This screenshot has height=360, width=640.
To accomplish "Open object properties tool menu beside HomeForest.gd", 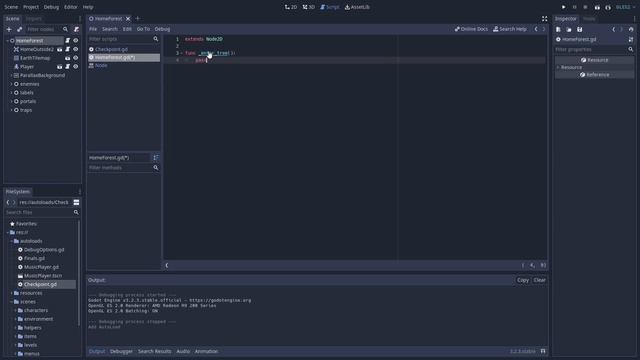I will 631,39.
